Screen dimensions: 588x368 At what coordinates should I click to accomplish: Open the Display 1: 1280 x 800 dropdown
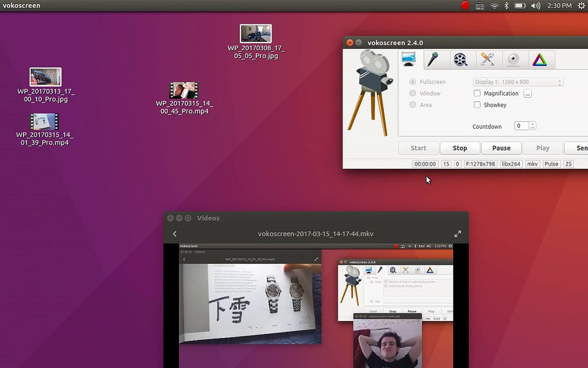(518, 82)
